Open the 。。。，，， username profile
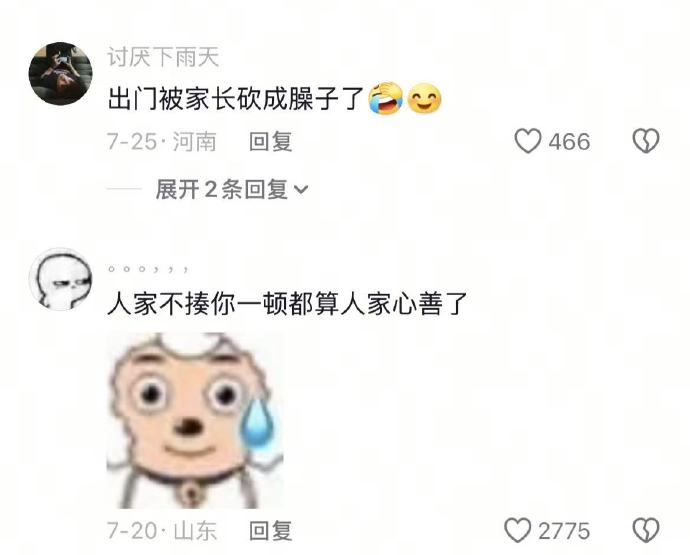 [148, 268]
